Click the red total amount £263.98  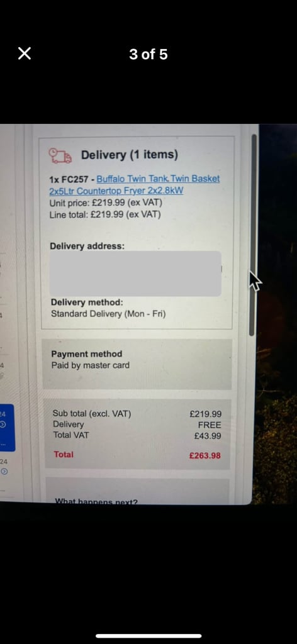tap(205, 455)
